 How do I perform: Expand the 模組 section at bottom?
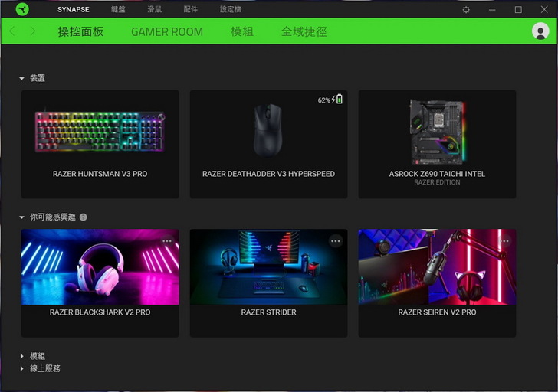22,356
